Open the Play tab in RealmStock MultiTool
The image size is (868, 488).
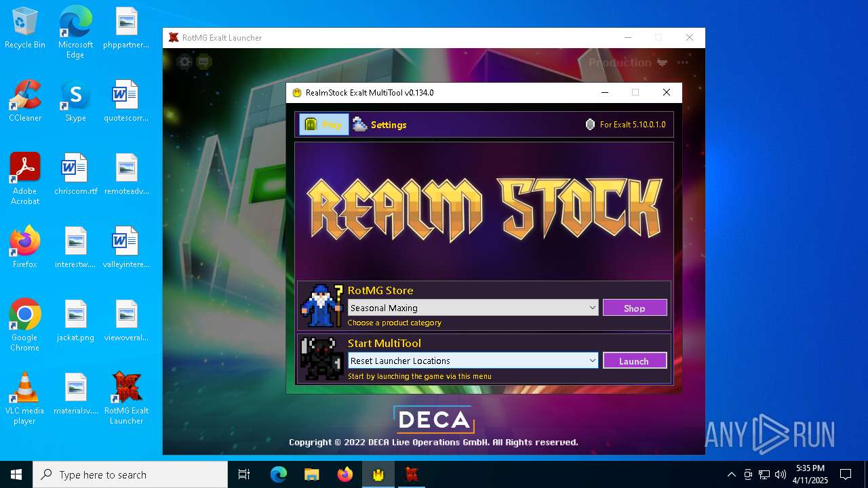tap(324, 125)
